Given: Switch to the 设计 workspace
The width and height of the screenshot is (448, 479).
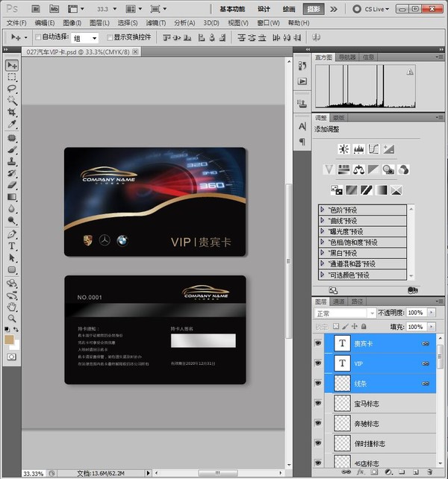Looking at the screenshot, I should pyautogui.click(x=264, y=9).
